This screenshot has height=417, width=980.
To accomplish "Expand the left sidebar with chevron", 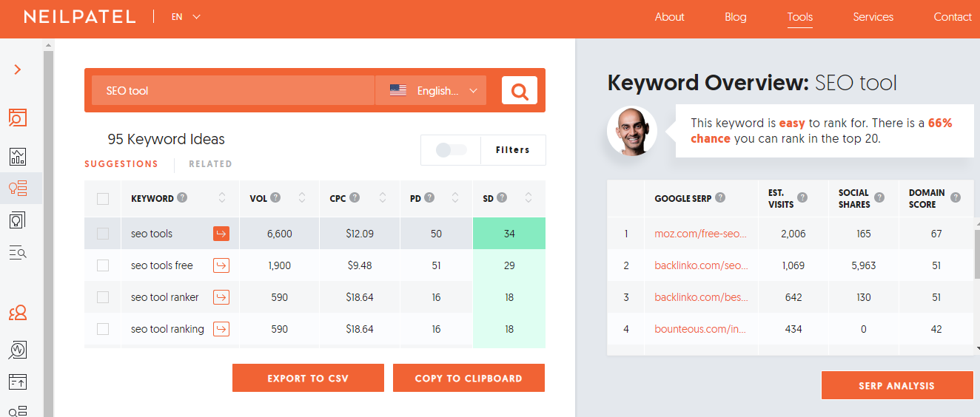I will [18, 69].
